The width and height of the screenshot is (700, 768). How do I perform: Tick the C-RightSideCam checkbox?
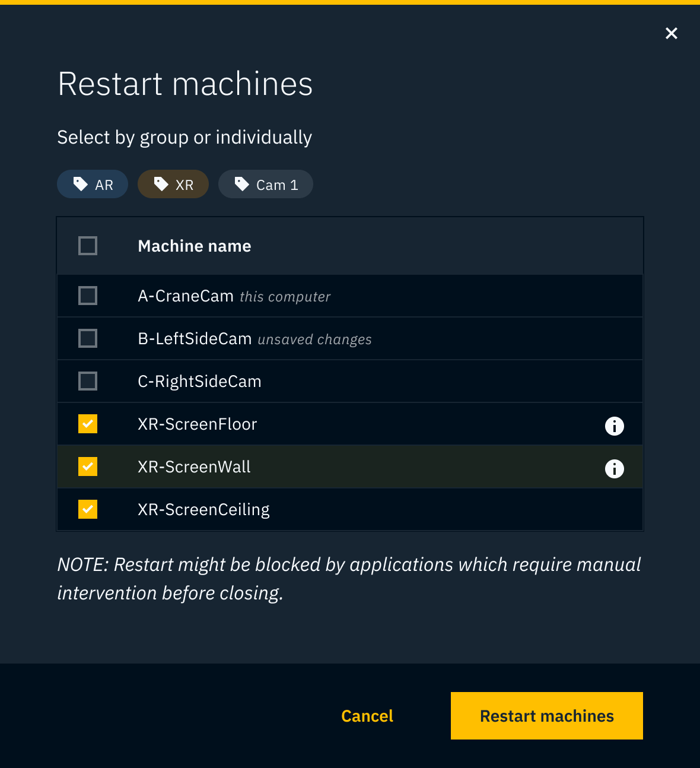(x=88, y=381)
